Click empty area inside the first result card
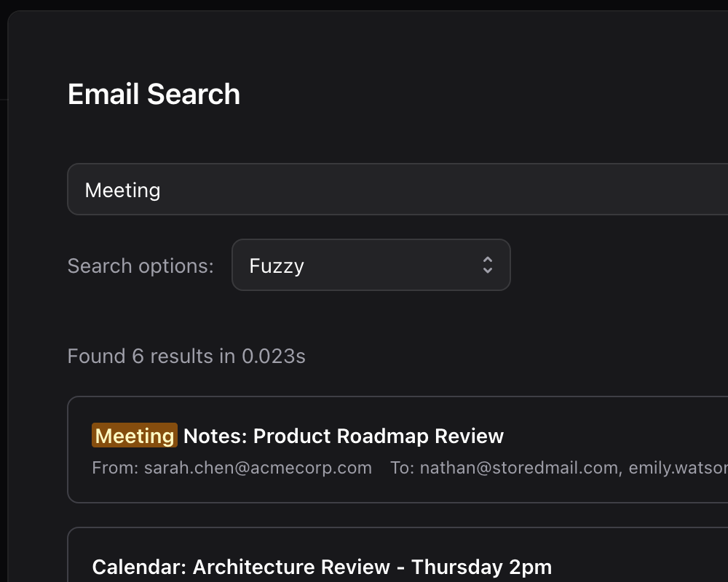The image size is (728, 582). (x=619, y=436)
